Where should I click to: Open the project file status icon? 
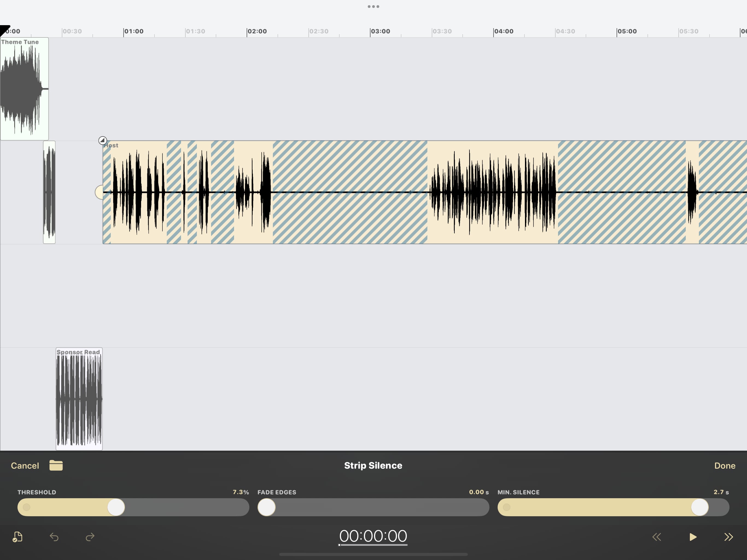(x=17, y=537)
